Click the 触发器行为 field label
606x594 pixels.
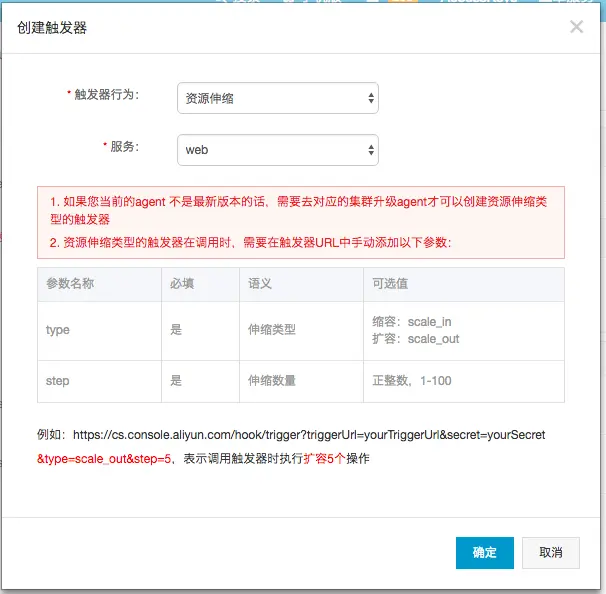(106, 94)
